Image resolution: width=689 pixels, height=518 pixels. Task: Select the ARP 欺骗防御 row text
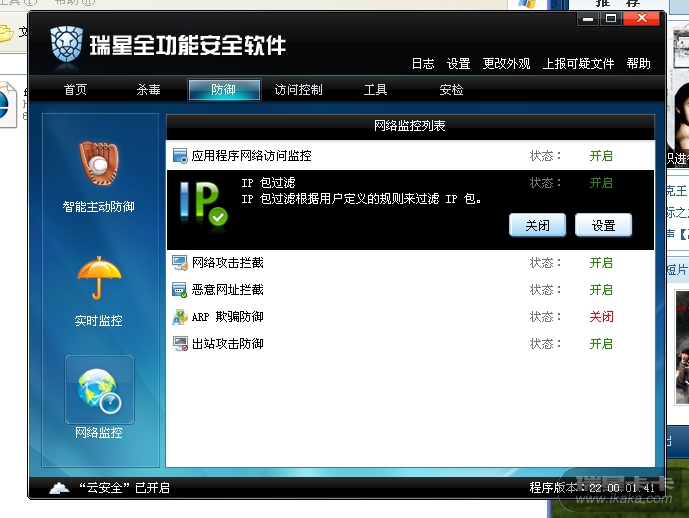coord(228,317)
